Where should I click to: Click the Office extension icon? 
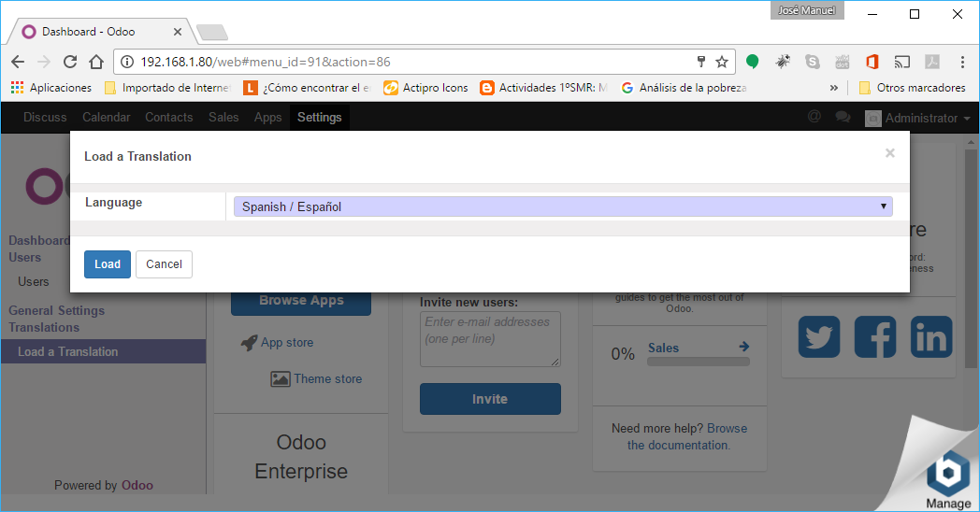[x=872, y=62]
